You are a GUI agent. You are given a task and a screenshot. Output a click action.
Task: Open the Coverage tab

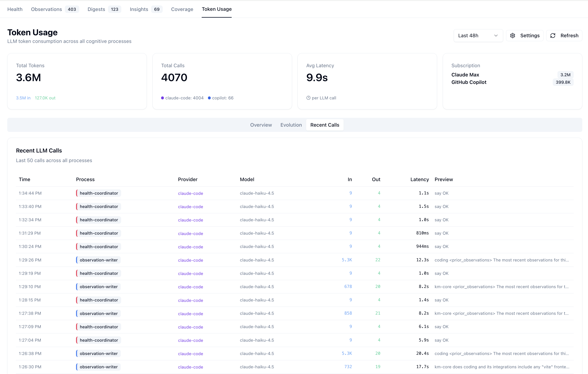tap(182, 9)
